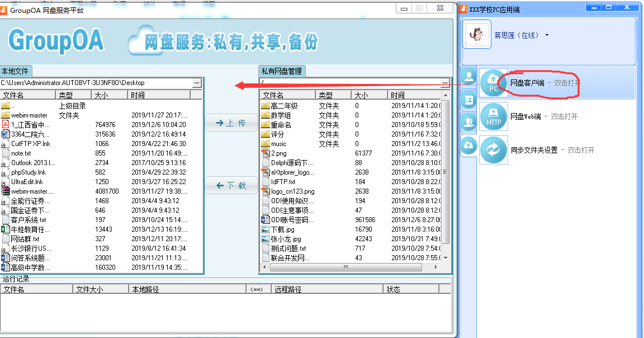Switch to the 本地文件 tab
644x338 pixels.
click(16, 71)
